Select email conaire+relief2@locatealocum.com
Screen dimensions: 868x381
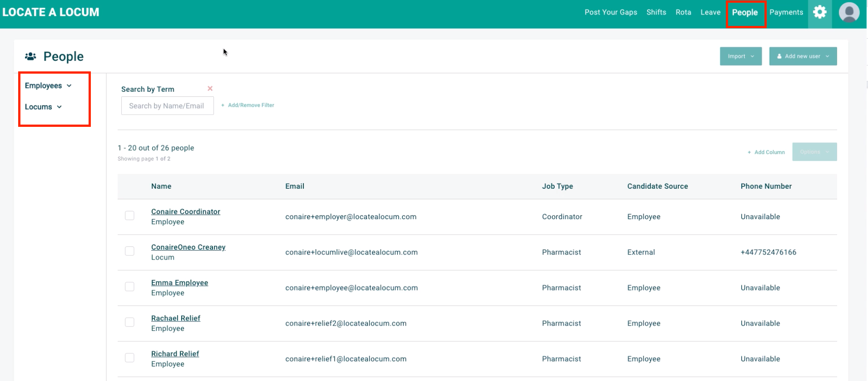(x=346, y=323)
